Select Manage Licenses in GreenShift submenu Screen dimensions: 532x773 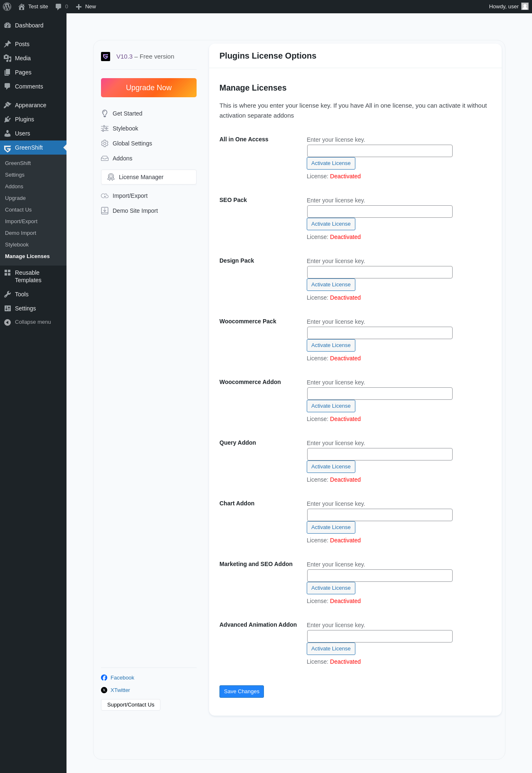tap(27, 256)
